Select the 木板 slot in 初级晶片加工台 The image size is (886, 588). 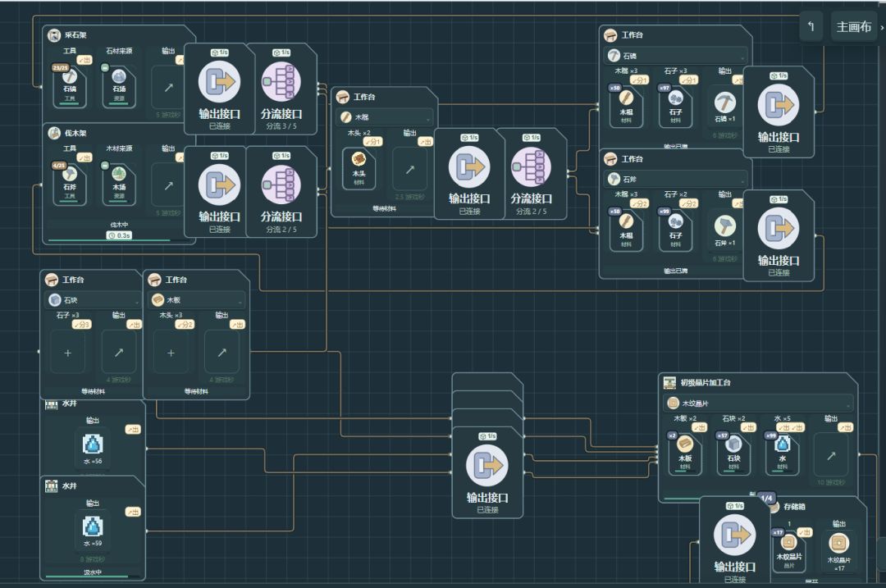click(x=685, y=453)
